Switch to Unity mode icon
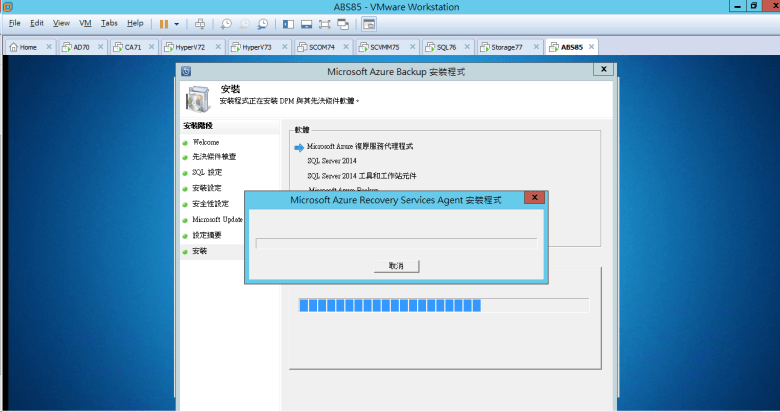 [345, 23]
